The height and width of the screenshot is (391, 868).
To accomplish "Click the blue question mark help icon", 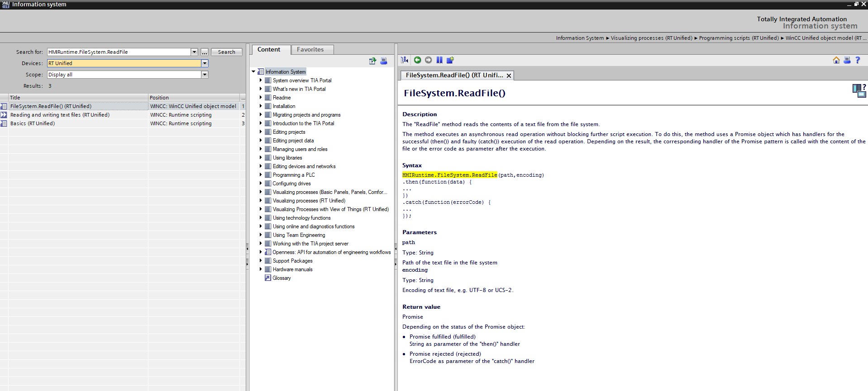I will [858, 60].
